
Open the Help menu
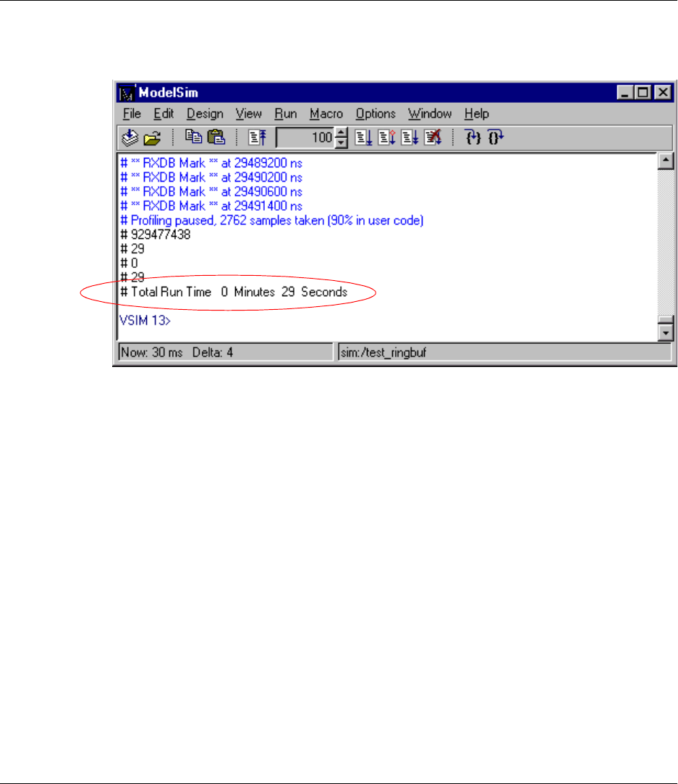[x=477, y=114]
